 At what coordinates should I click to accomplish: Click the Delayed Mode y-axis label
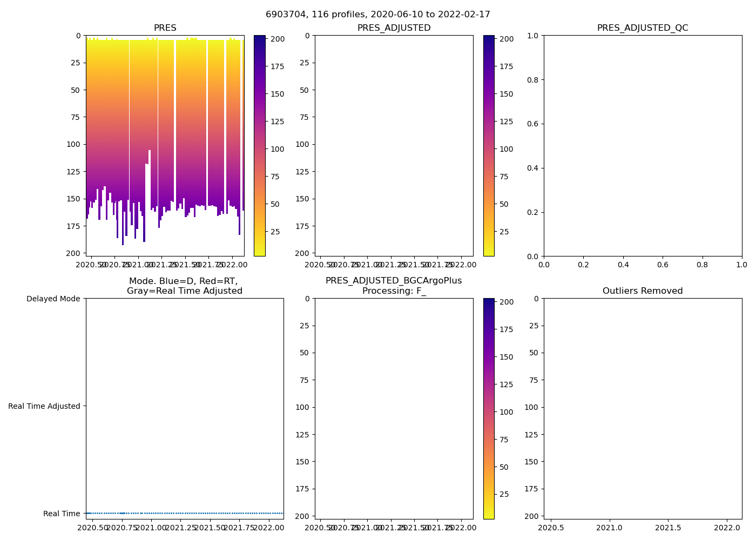pos(53,299)
